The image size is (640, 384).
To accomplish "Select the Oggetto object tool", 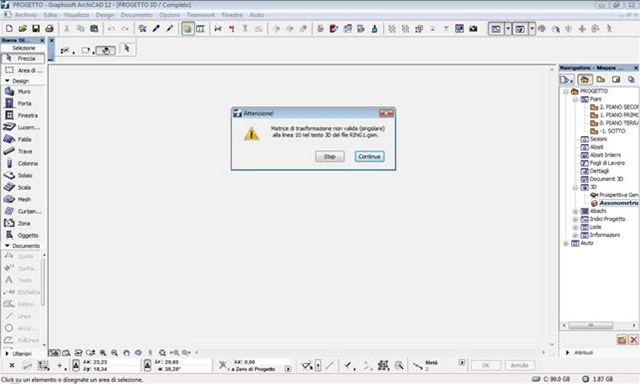I will pyautogui.click(x=23, y=235).
